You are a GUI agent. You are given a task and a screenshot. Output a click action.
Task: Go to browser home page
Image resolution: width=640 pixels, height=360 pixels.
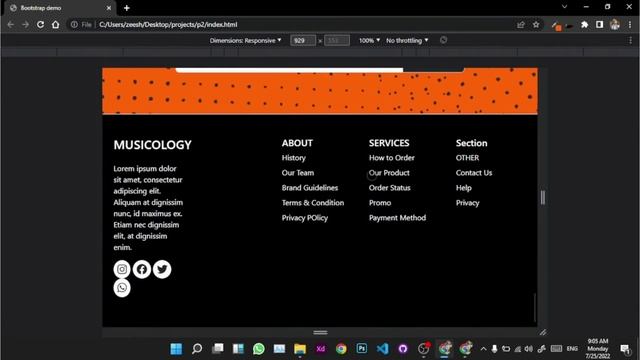coord(56,24)
